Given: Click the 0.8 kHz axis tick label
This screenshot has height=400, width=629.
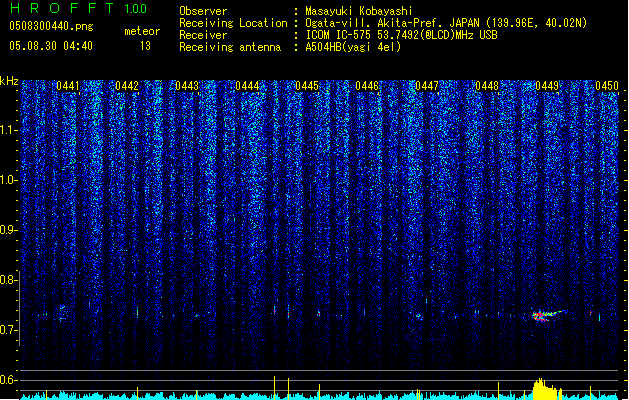Looking at the screenshot, I should [x=8, y=280].
